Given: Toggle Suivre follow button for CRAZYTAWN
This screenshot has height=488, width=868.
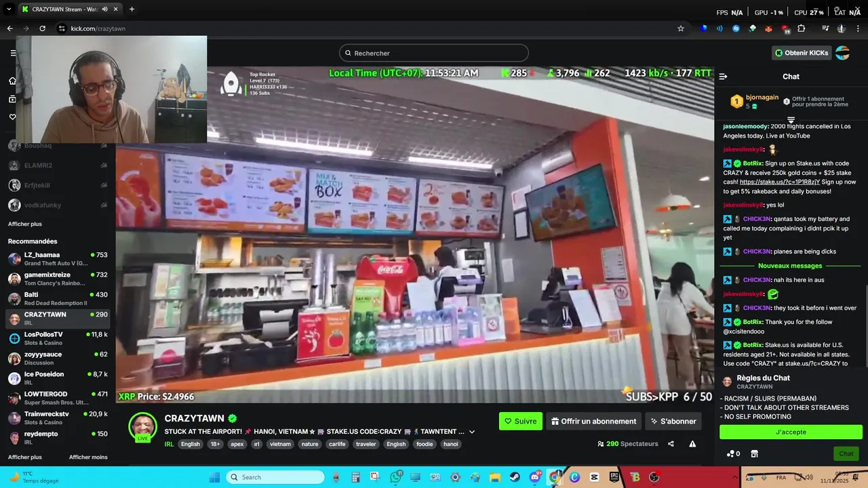Looking at the screenshot, I should pyautogui.click(x=521, y=421).
